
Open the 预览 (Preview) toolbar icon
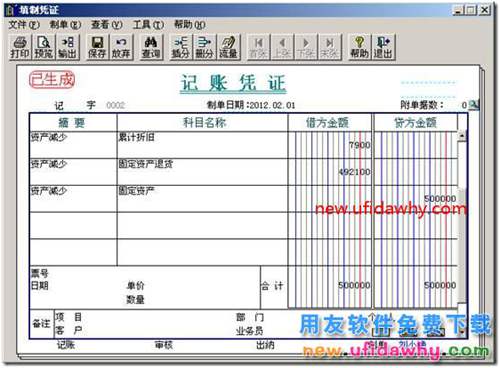(44, 47)
